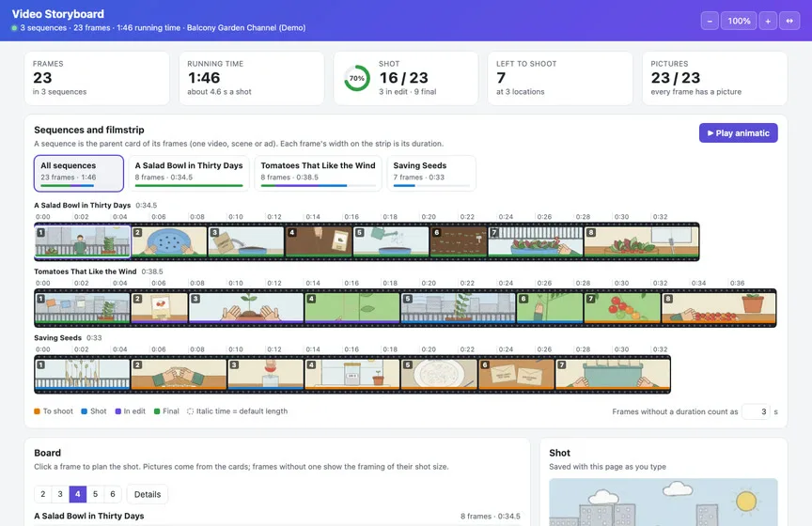Select Tomatoes That Like the Wind card
The image size is (812, 526).
click(x=318, y=173)
